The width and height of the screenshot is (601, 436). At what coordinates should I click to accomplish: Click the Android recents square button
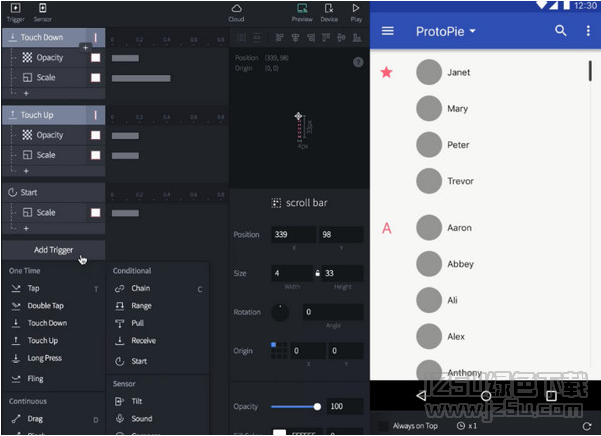[551, 396]
